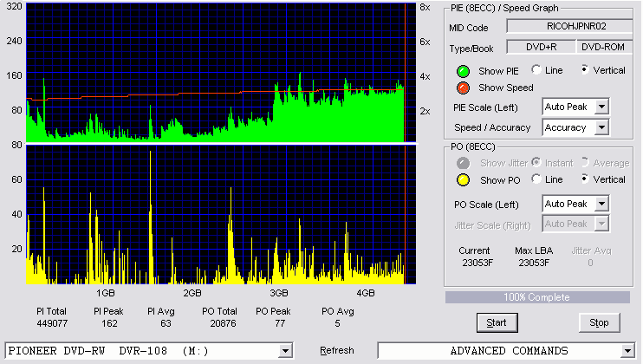Expand the PIONEER DVD-RW drive selector
This screenshot has width=643, height=364.
click(285, 351)
